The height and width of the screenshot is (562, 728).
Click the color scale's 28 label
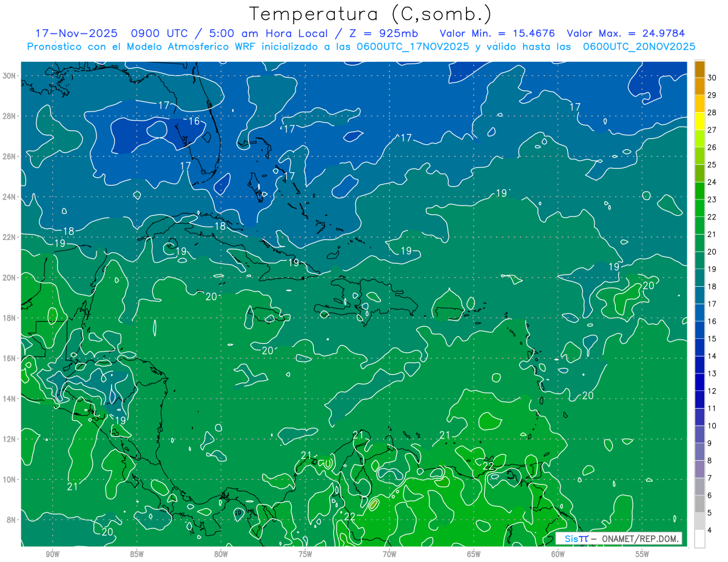(712, 112)
